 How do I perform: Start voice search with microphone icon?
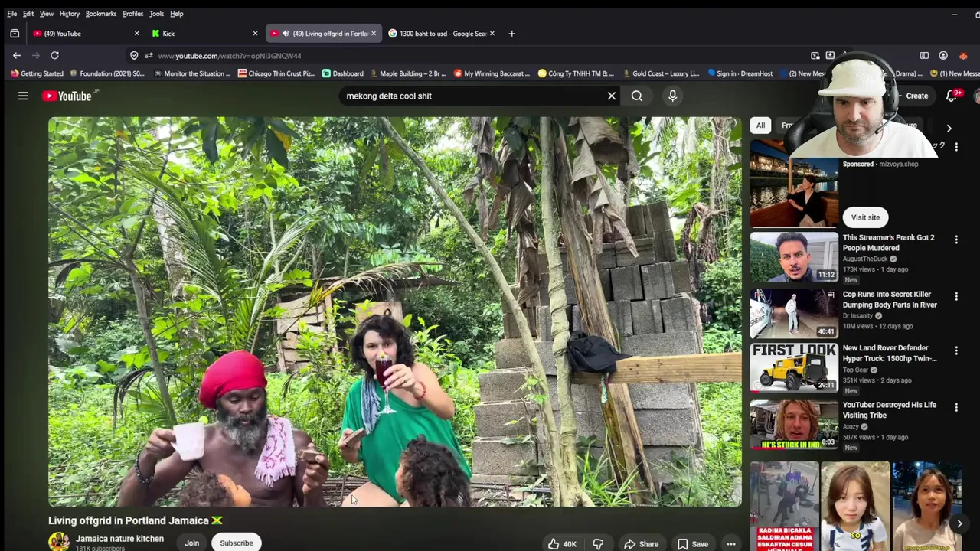coord(672,96)
